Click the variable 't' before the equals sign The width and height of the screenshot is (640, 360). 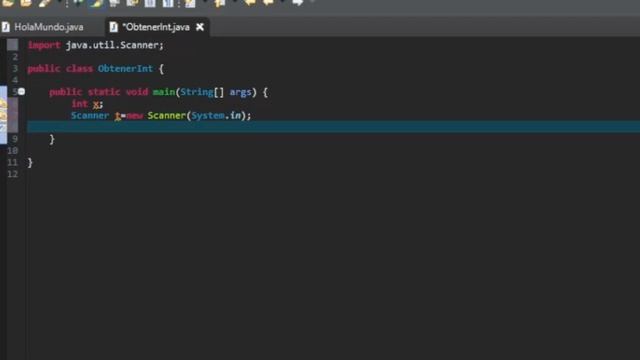pyautogui.click(x=118, y=116)
